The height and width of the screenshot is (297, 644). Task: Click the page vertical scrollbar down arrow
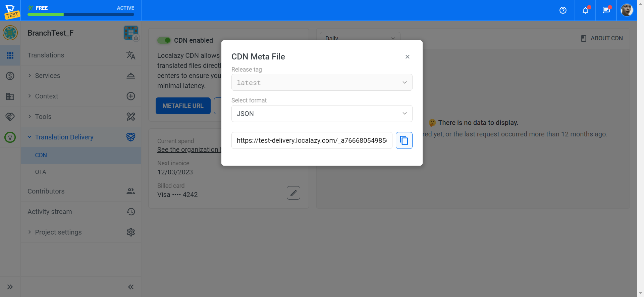(x=640, y=293)
